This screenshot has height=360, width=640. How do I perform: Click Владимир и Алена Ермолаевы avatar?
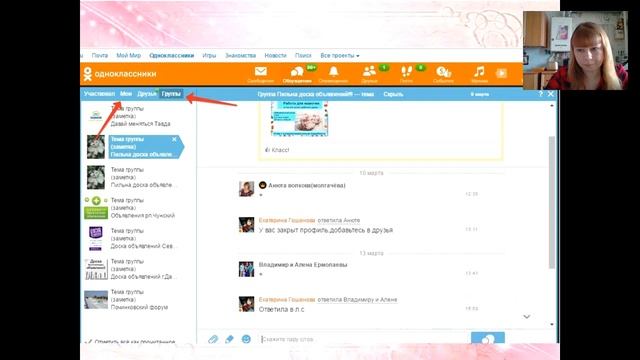[247, 269]
